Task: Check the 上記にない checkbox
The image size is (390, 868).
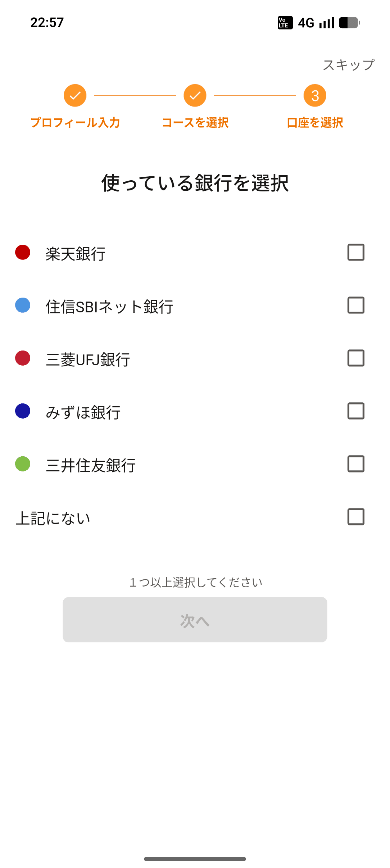Action: tap(356, 517)
